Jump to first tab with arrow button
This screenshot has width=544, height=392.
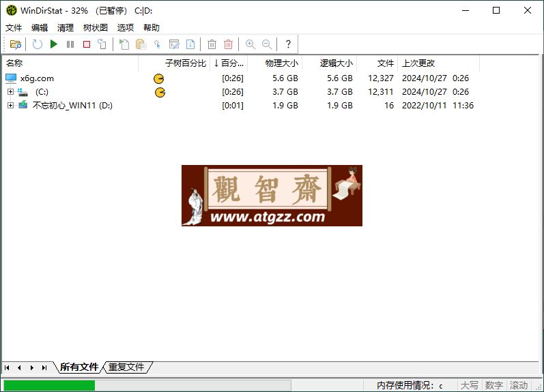tap(7, 367)
